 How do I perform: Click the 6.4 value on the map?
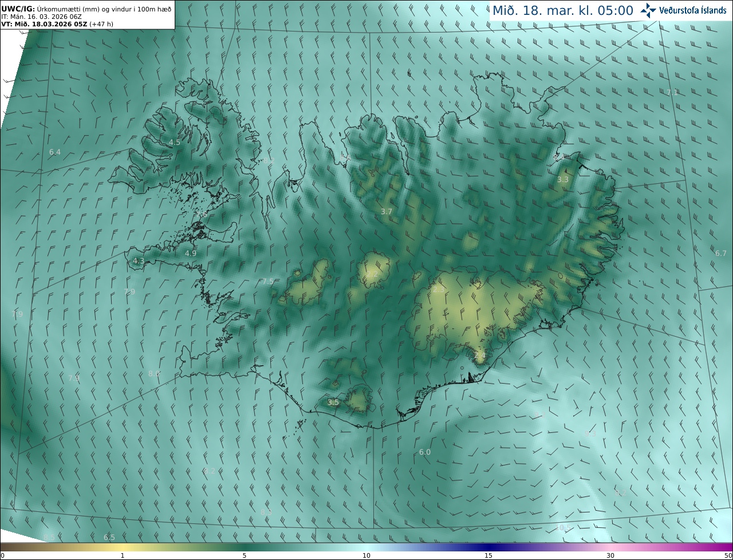[55, 152]
